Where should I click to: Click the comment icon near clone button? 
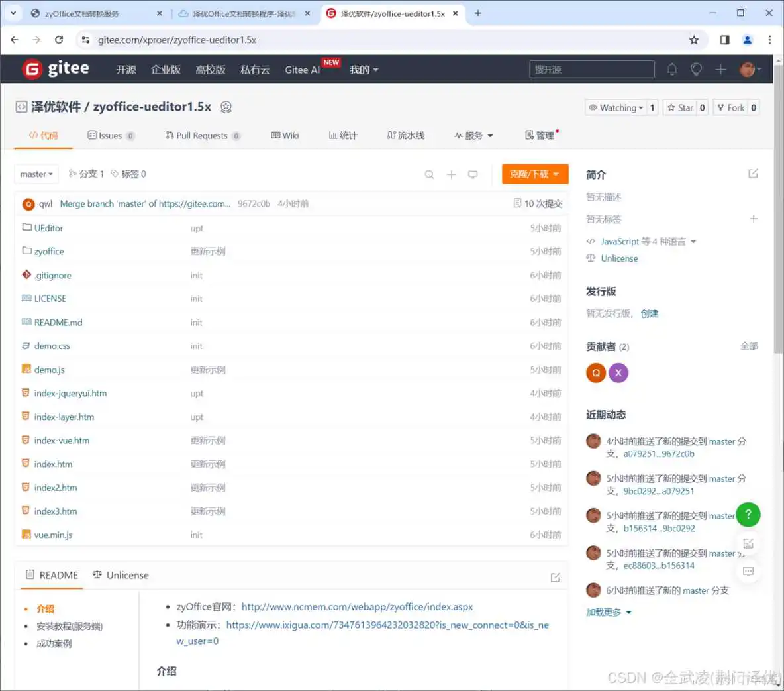473,174
